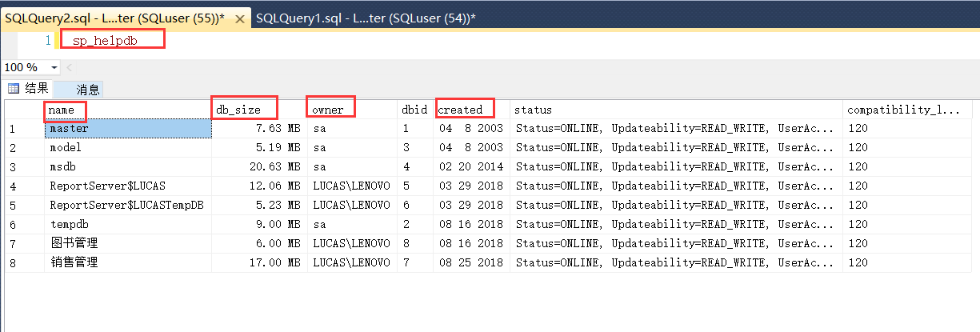
Task: Select the db_size column header
Action: 260,109
